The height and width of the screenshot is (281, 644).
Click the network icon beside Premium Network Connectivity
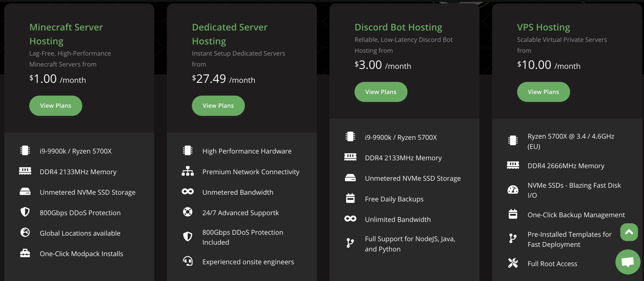coord(187,171)
